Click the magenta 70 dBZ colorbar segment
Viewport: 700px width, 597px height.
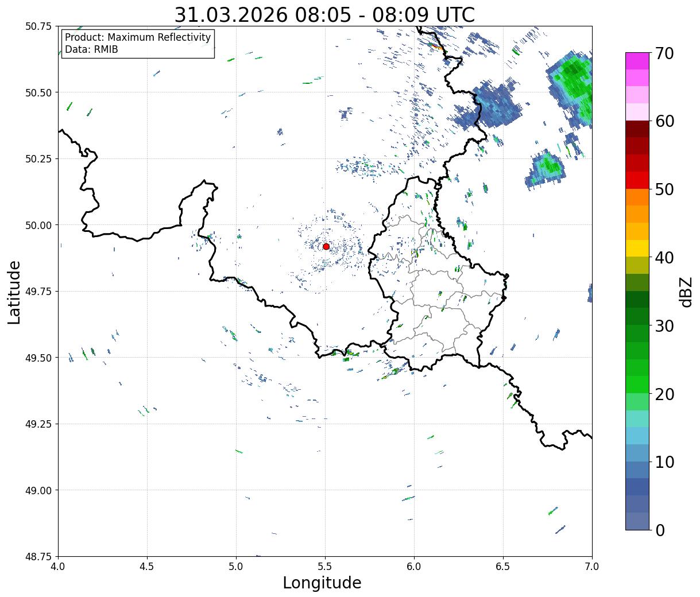tap(637, 61)
